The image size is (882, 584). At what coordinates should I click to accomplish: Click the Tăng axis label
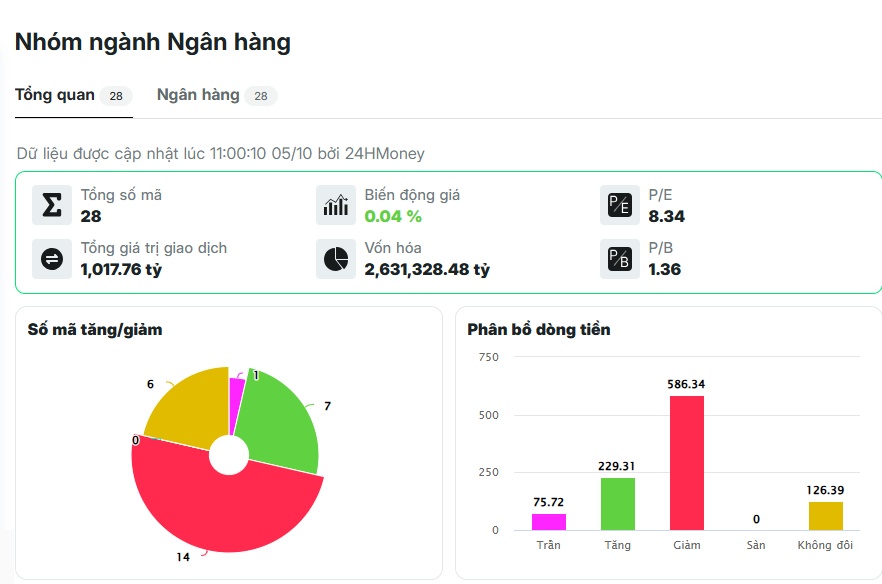(x=618, y=545)
